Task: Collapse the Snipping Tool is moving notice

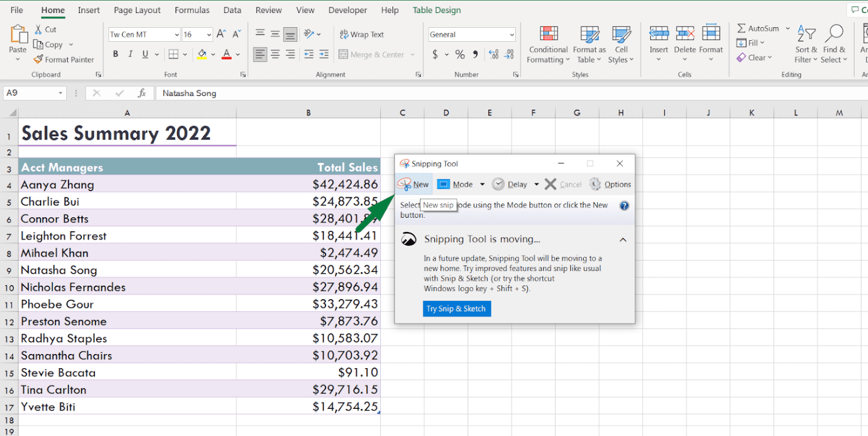Action: 623,239
